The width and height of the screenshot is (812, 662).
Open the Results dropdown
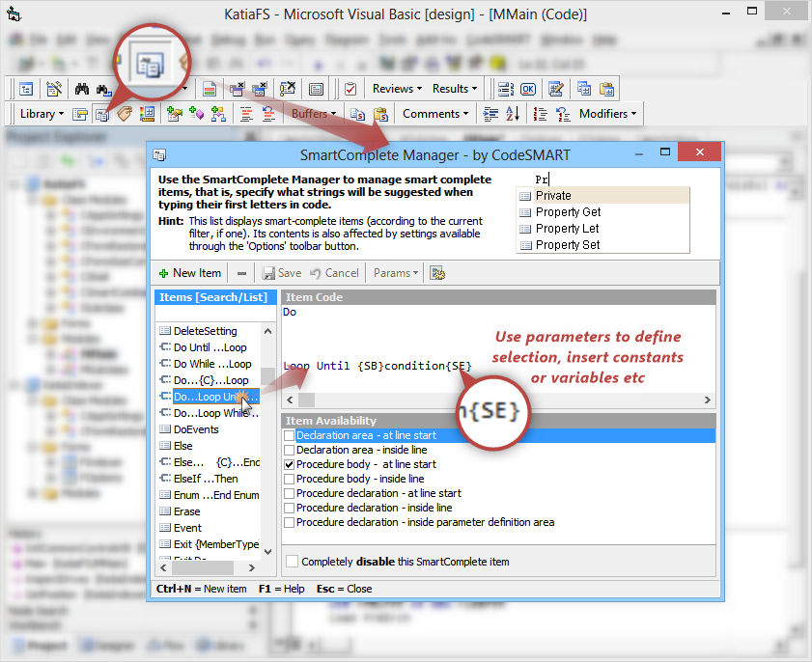coord(455,89)
